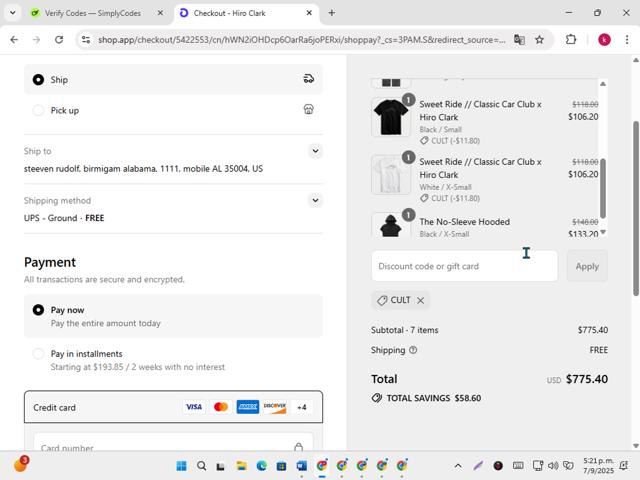Click the translate page icon
640x480 pixels.
(x=519, y=40)
